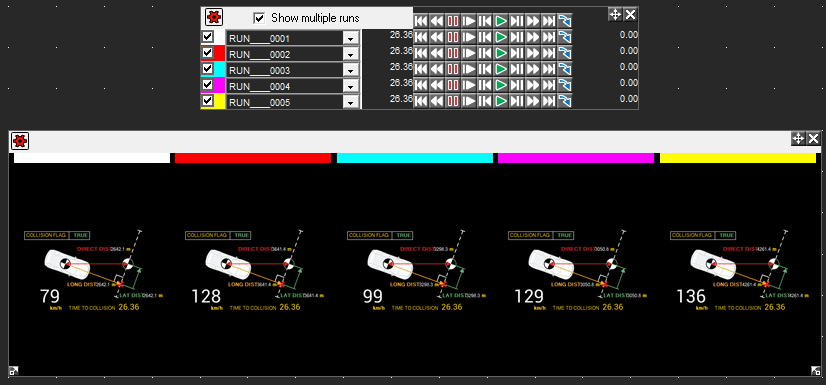Toggle the RUN____0002 visibility checkbox
Viewport: 826px width, 385px height.
[x=208, y=52]
